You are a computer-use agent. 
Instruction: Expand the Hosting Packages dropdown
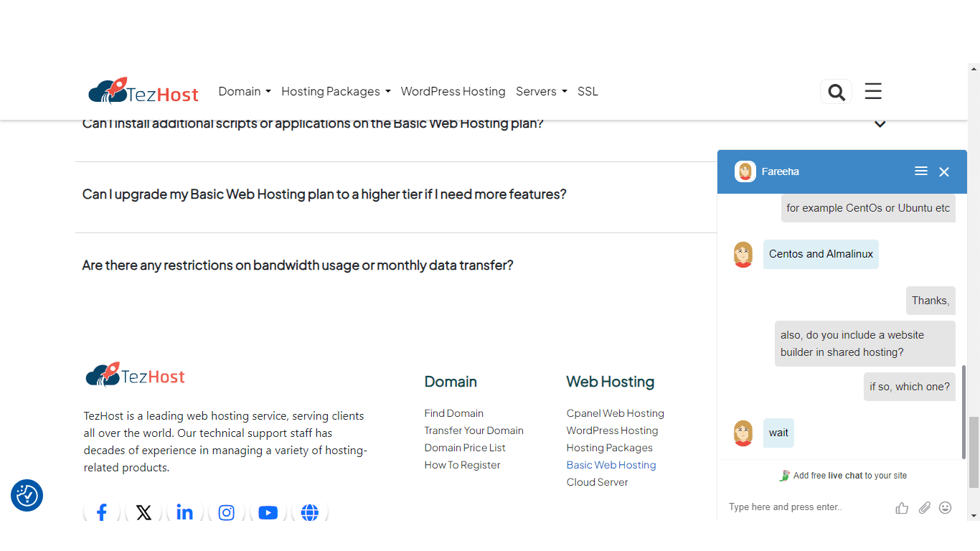[x=336, y=91]
